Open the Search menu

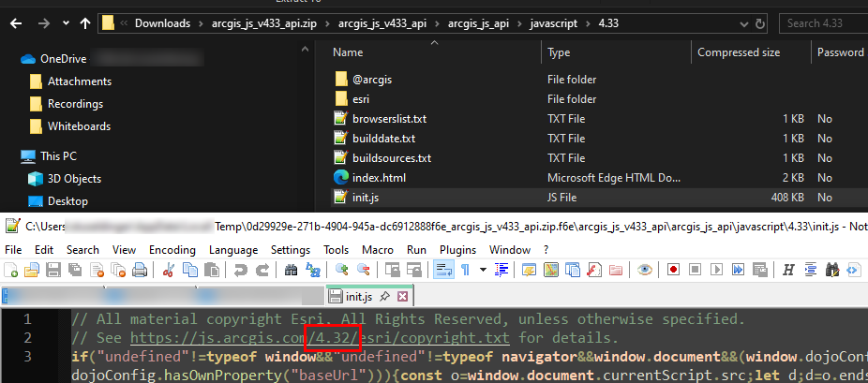coord(83,250)
